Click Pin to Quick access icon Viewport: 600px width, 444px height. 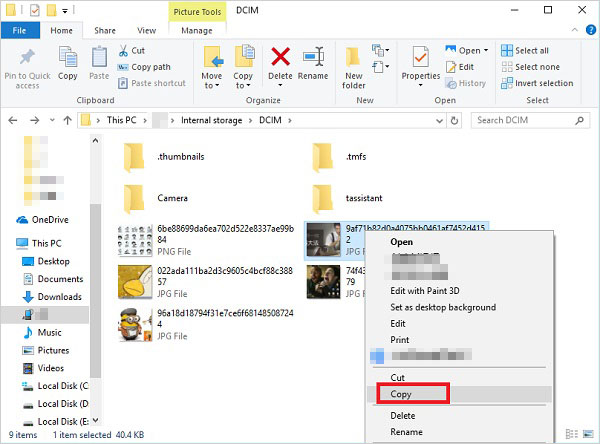pyautogui.click(x=27, y=57)
